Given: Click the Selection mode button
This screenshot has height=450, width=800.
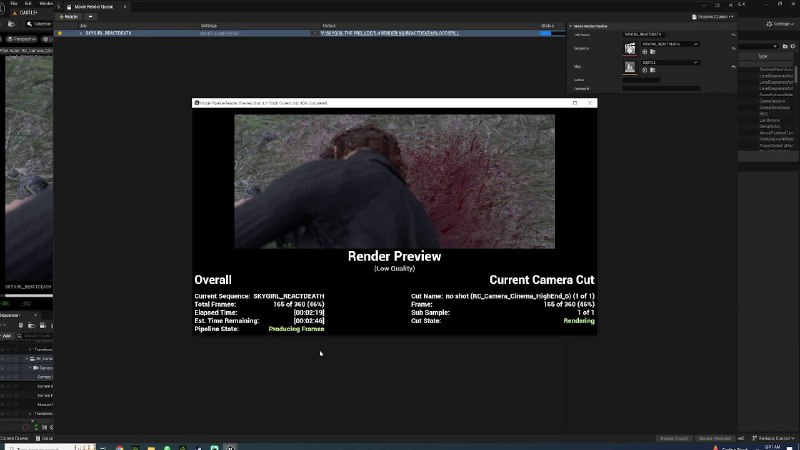Looking at the screenshot, I should click(x=39, y=24).
